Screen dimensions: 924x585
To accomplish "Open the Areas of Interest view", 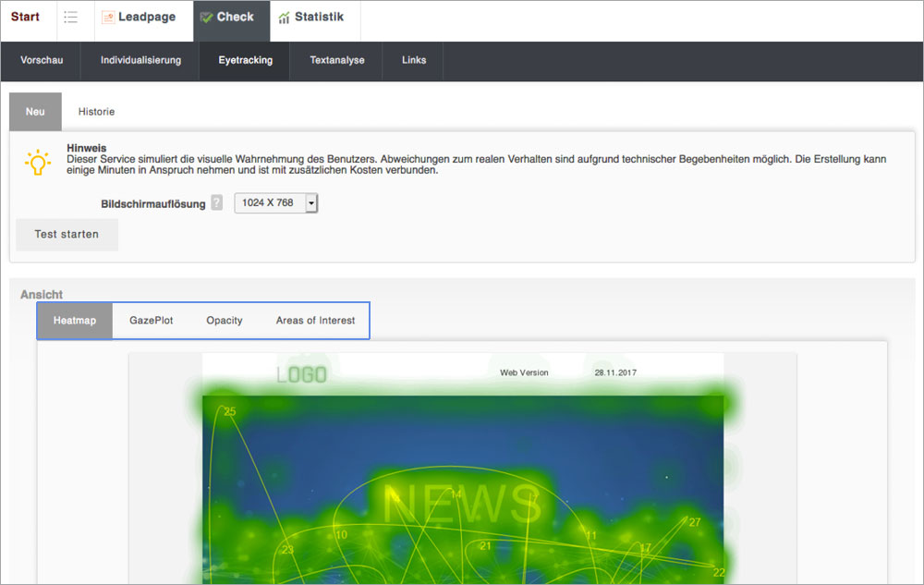I will coord(315,321).
